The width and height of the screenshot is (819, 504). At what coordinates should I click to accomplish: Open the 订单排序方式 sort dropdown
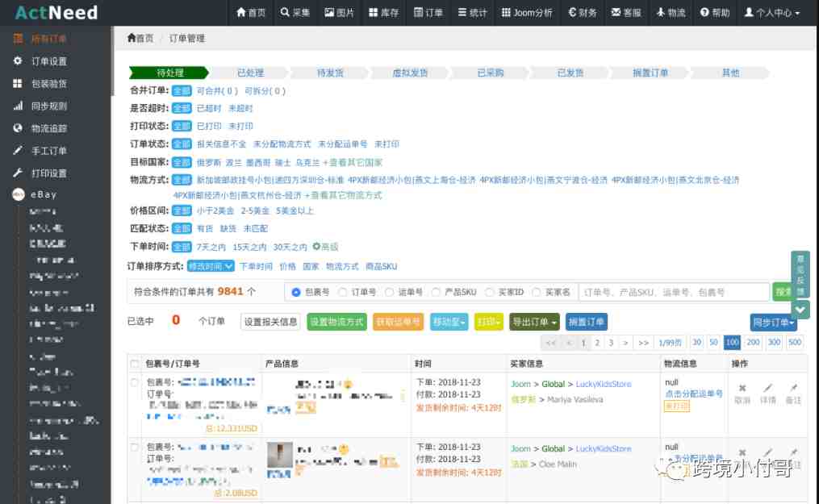(x=211, y=266)
